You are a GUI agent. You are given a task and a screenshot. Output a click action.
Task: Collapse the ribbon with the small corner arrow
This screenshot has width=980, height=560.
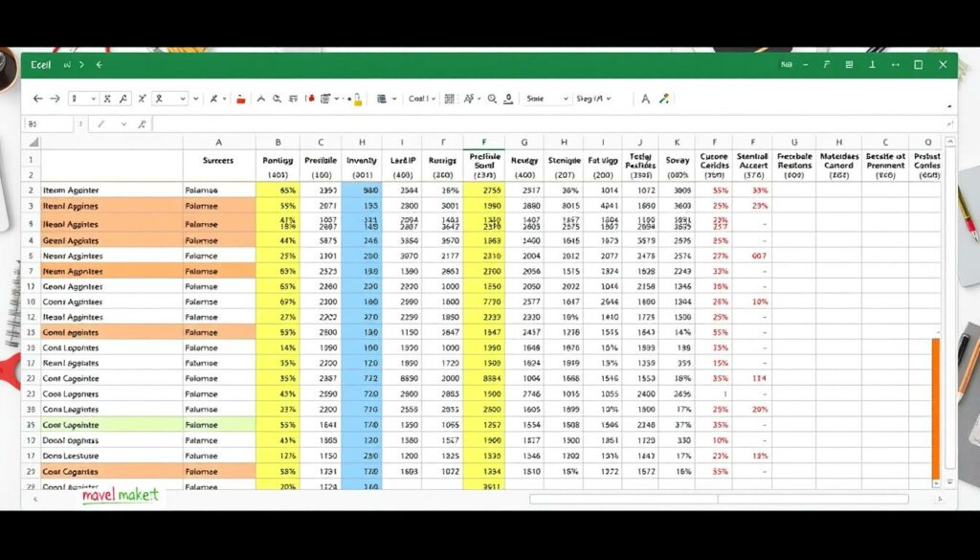point(950,107)
